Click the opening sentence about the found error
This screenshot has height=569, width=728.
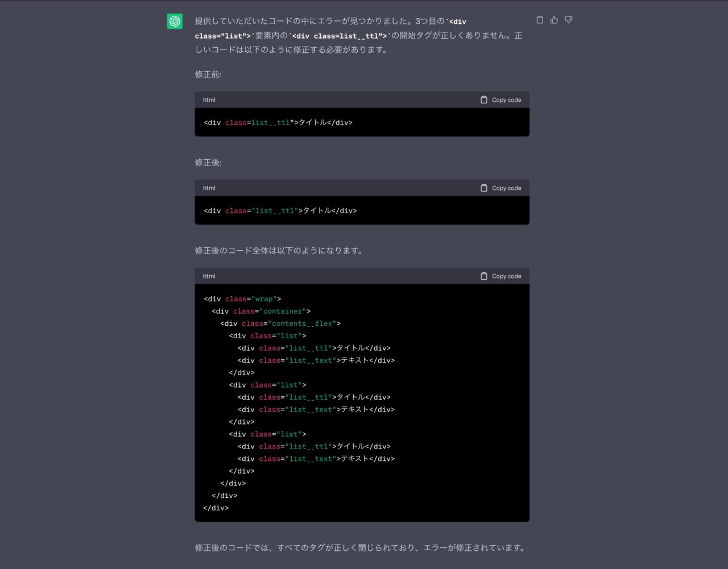pyautogui.click(x=358, y=35)
